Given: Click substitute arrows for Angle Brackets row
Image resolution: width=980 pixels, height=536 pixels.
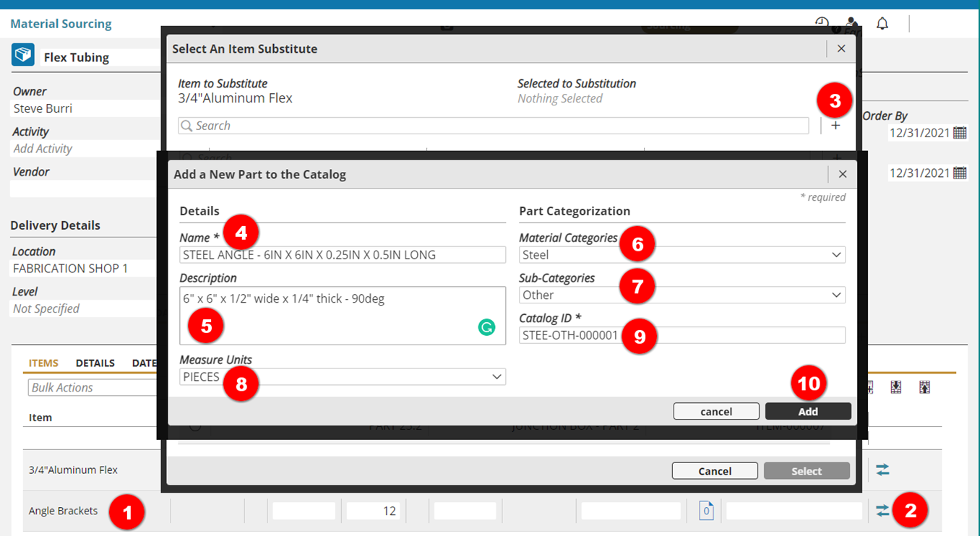Looking at the screenshot, I should (x=882, y=511).
